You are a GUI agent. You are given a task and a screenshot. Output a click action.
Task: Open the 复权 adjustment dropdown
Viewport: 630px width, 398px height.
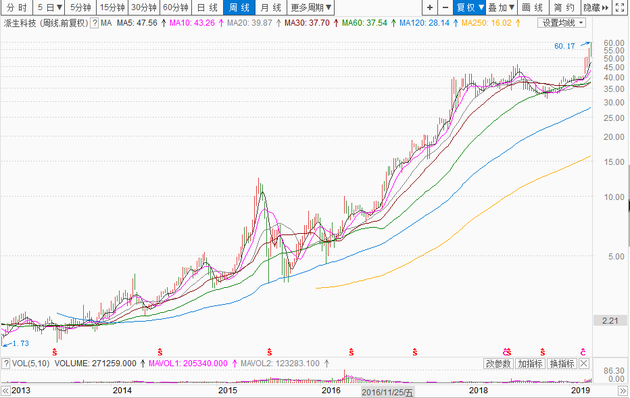[470, 7]
